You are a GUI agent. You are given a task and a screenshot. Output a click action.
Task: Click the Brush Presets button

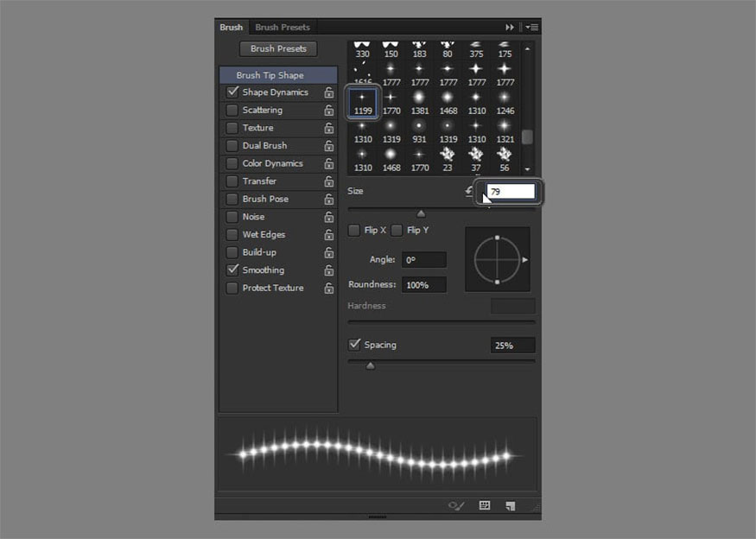[278, 49]
